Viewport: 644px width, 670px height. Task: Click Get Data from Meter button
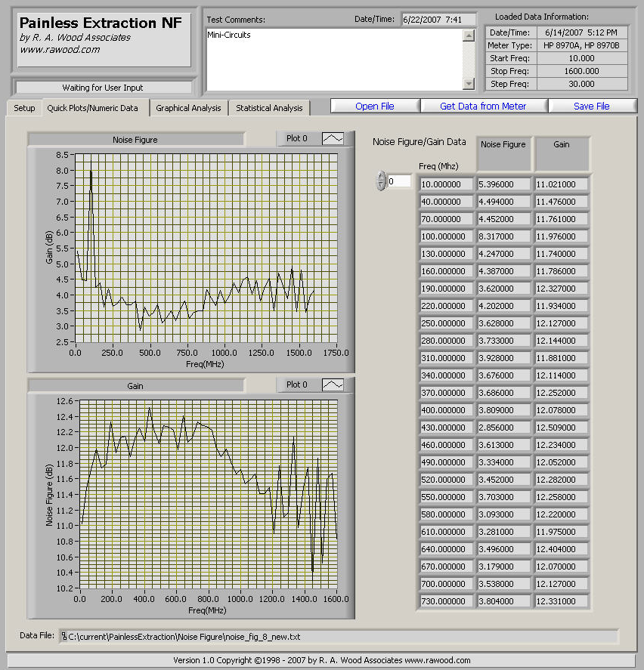[483, 107]
